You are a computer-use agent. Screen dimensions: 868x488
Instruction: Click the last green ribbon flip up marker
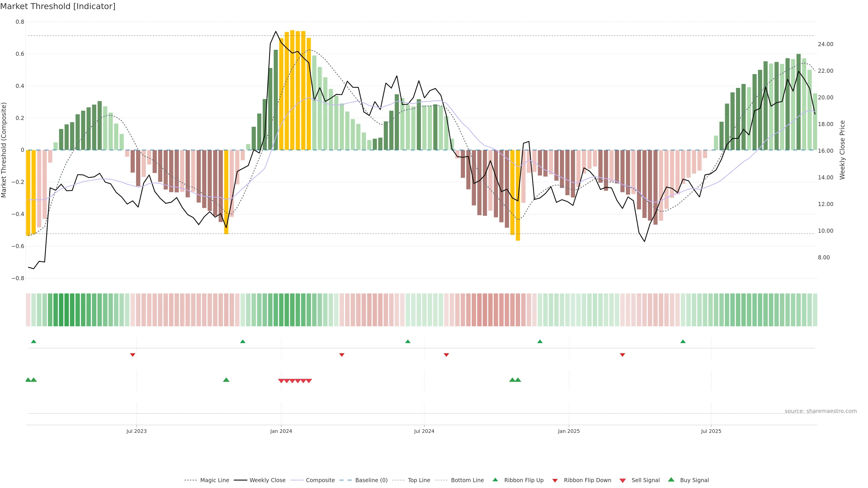coord(683,342)
